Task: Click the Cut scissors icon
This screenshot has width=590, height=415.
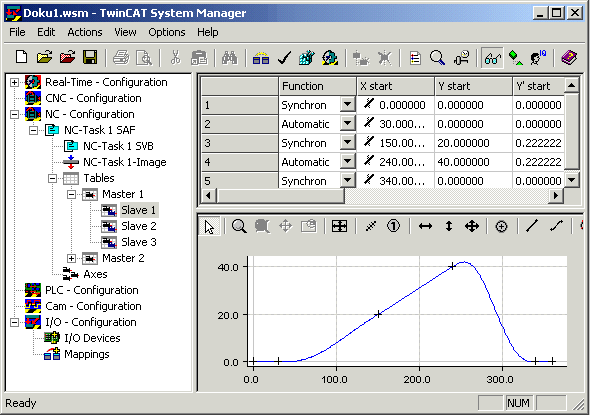Action: (x=175, y=58)
